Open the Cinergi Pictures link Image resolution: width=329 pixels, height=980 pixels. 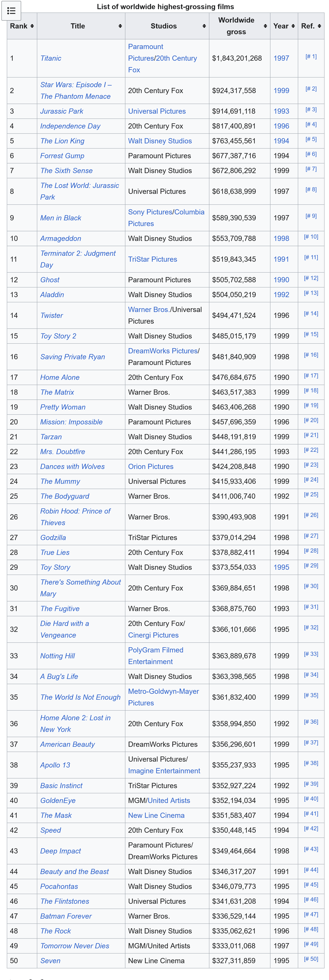153,635
